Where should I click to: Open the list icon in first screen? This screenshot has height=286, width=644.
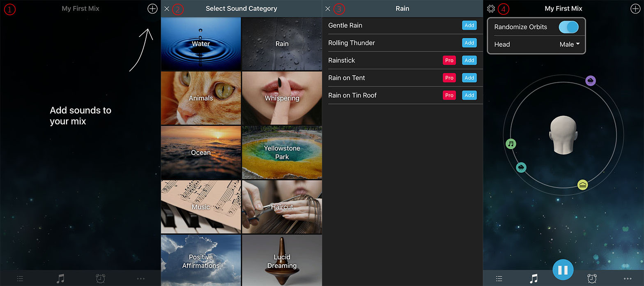20,279
